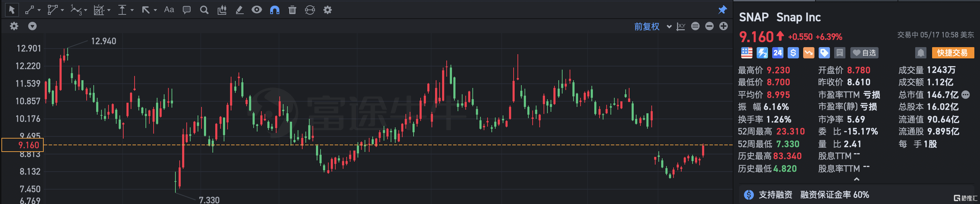This screenshot has width=980, height=204.
Task: Click the gray notes icon
Action: click(839, 53)
